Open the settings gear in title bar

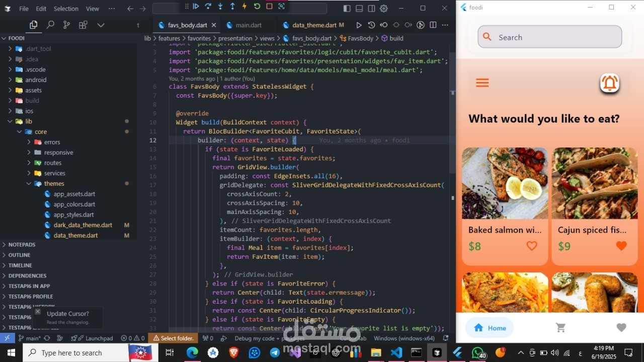click(384, 8)
